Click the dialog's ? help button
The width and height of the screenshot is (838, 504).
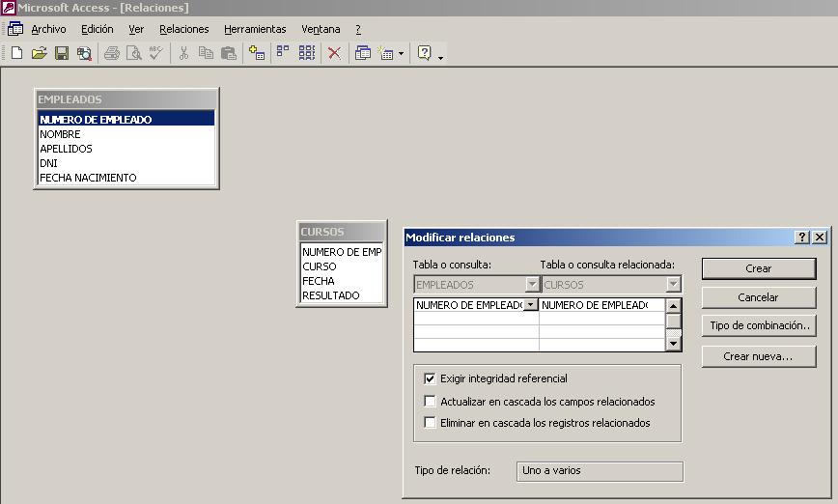click(802, 237)
